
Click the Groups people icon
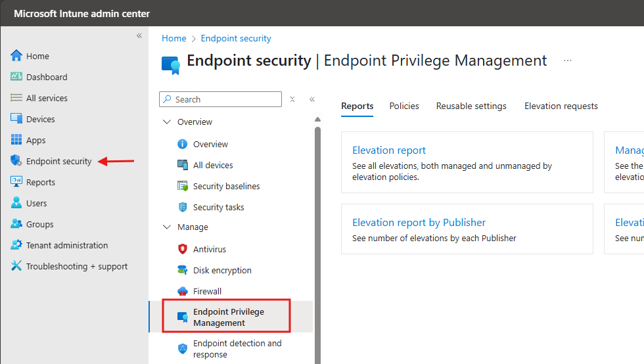click(16, 223)
